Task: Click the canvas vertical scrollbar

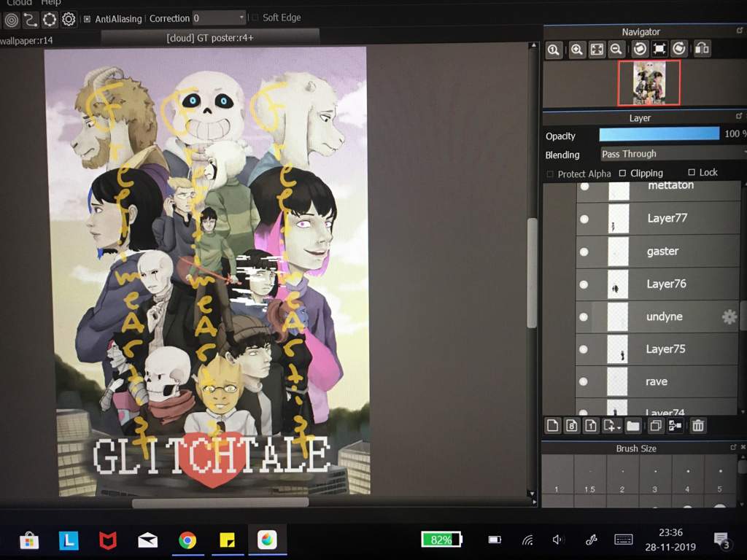Action: tap(533, 273)
